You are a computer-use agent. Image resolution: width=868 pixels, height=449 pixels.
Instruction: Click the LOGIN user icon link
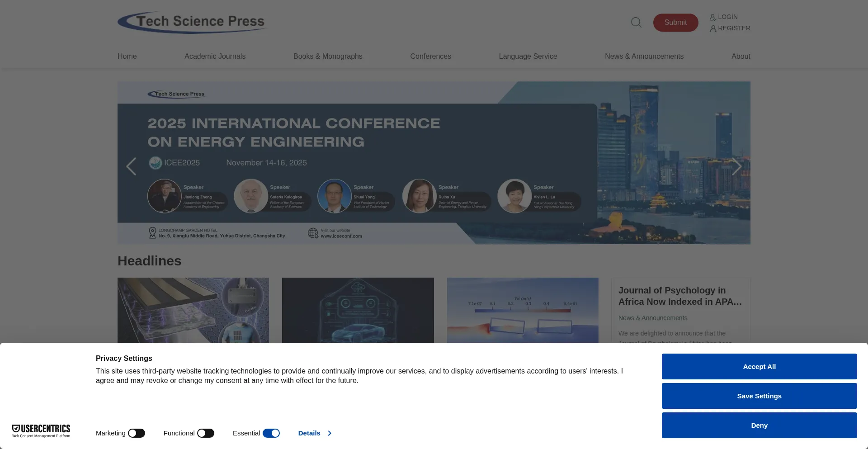723,17
